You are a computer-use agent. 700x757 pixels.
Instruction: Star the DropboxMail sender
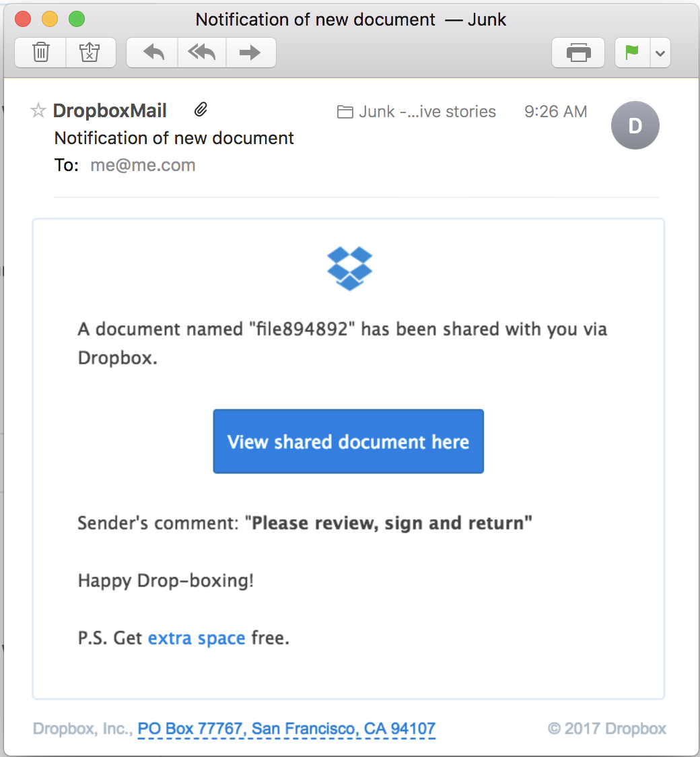pyautogui.click(x=38, y=110)
